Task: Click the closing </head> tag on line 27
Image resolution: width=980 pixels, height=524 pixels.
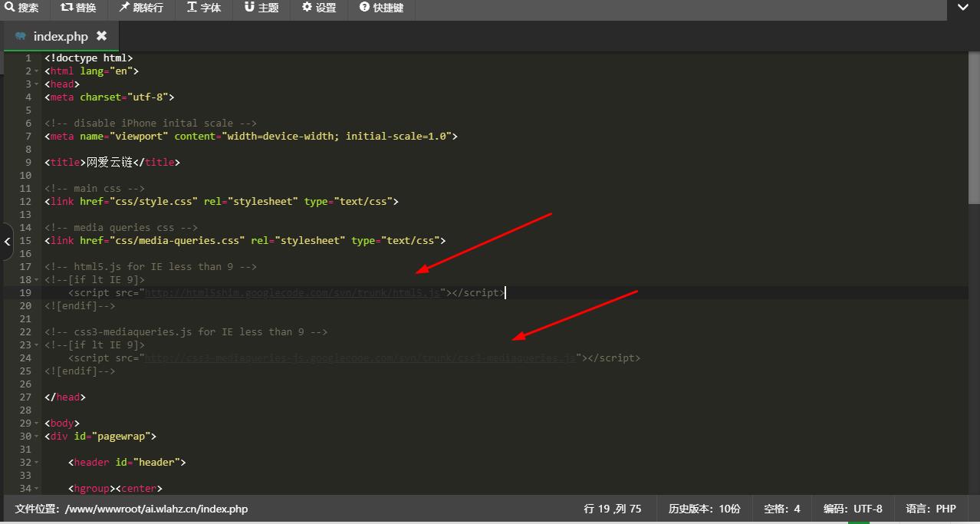Action: (x=65, y=397)
